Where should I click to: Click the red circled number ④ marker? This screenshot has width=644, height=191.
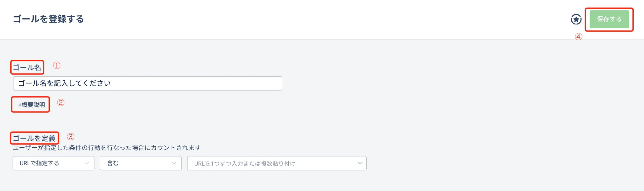point(579,37)
